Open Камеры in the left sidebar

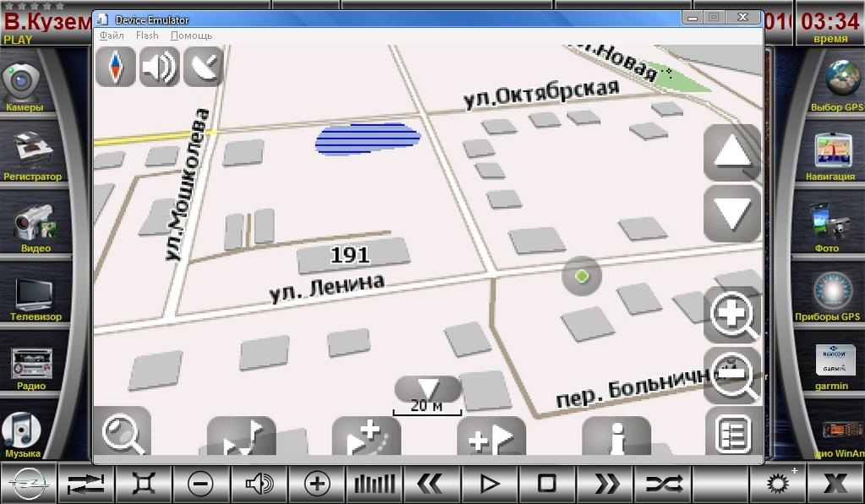coord(25,87)
